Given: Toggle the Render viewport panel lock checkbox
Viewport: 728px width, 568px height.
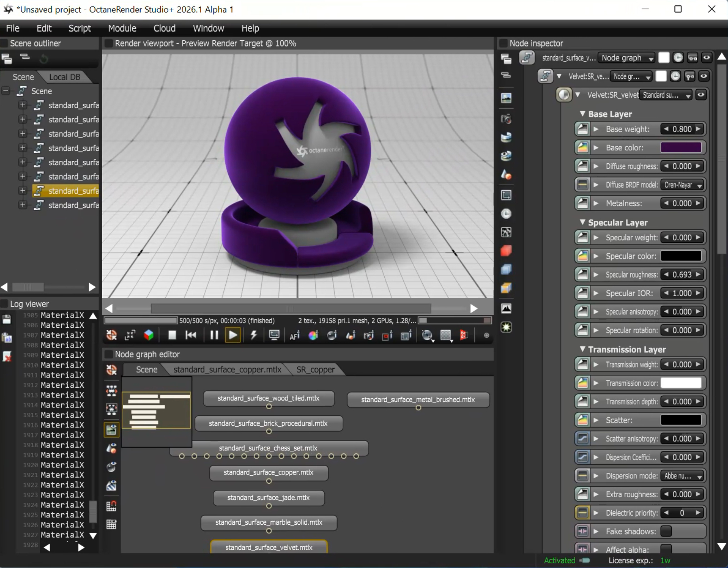Looking at the screenshot, I should (109, 43).
